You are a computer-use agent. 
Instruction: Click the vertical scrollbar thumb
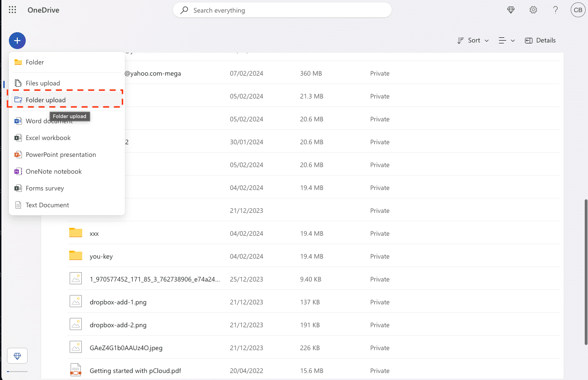(x=586, y=272)
